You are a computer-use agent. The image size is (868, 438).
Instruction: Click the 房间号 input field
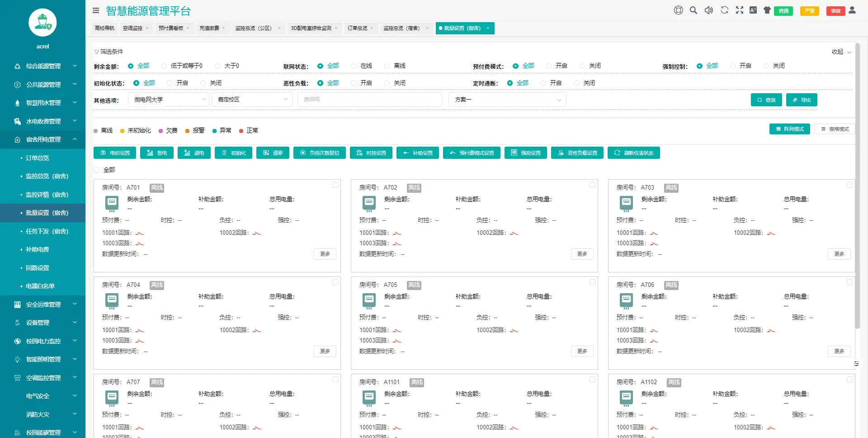click(x=369, y=100)
